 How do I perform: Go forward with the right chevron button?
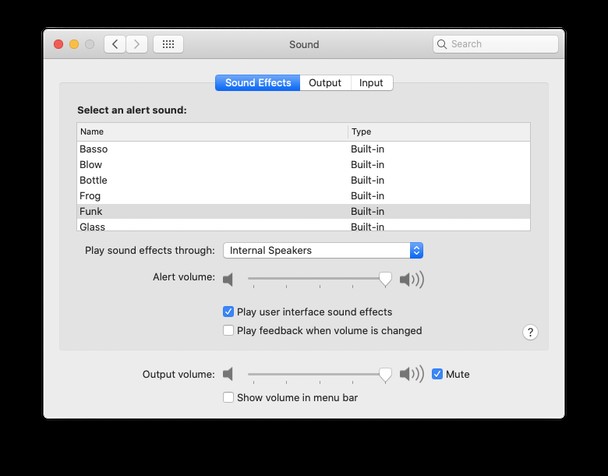coord(136,44)
